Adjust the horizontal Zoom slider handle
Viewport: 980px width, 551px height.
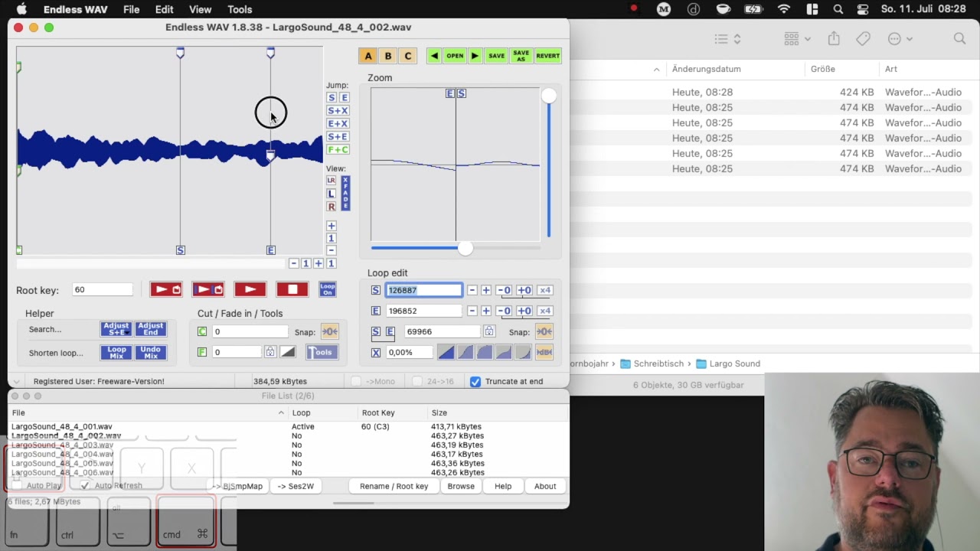coord(465,247)
